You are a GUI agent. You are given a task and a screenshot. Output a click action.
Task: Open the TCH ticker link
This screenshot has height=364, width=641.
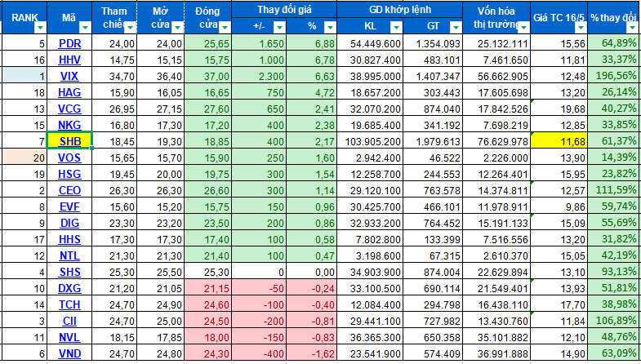pos(69,304)
